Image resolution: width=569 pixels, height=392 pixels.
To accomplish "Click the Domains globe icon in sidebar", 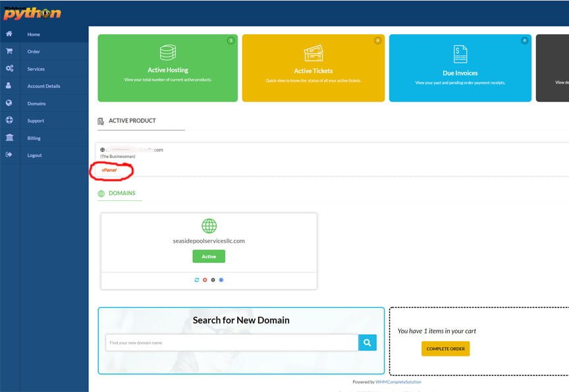I will [9, 103].
